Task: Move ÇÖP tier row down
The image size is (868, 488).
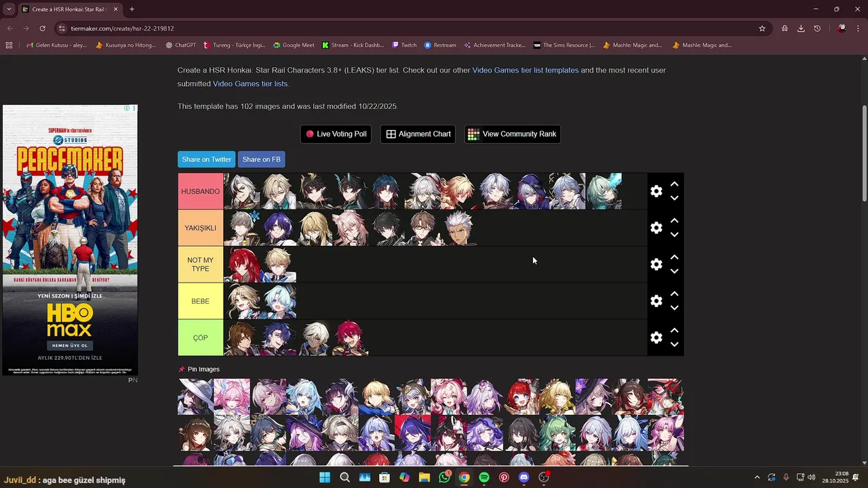Action: click(674, 345)
